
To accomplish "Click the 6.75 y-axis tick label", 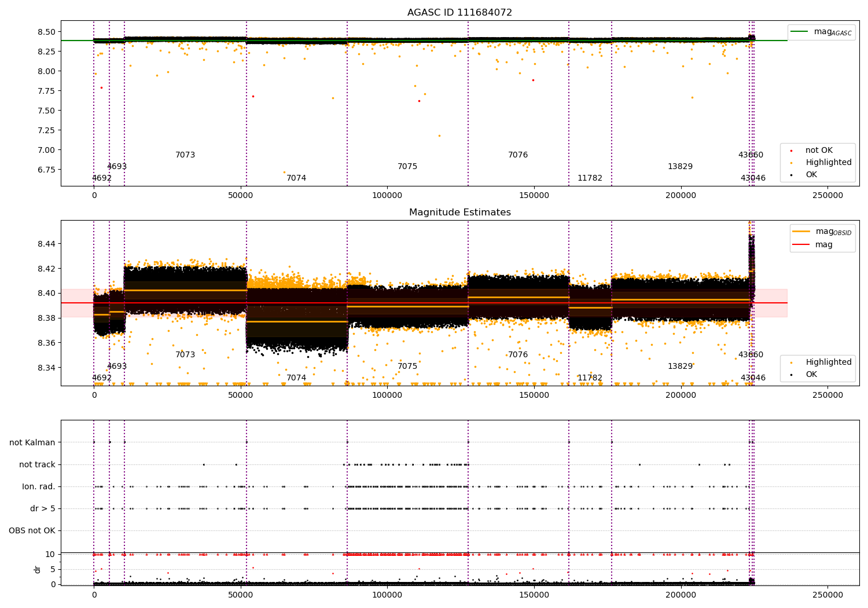I will pyautogui.click(x=46, y=170).
